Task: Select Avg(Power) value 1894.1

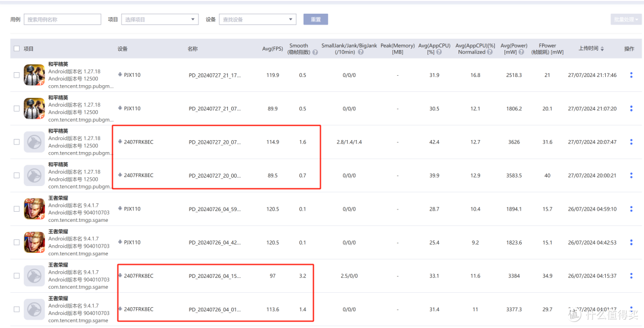Action: click(x=514, y=209)
